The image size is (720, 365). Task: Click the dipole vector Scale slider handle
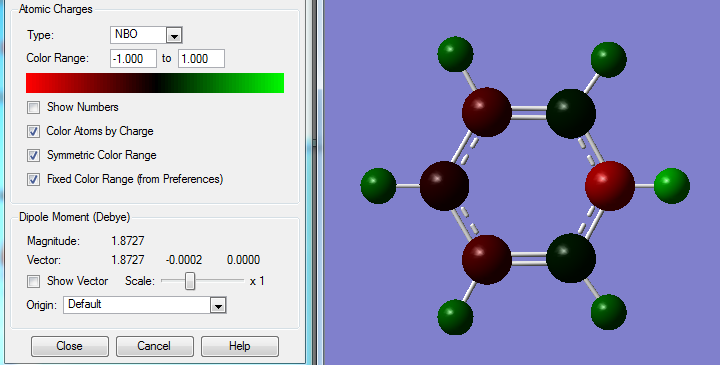(x=190, y=281)
